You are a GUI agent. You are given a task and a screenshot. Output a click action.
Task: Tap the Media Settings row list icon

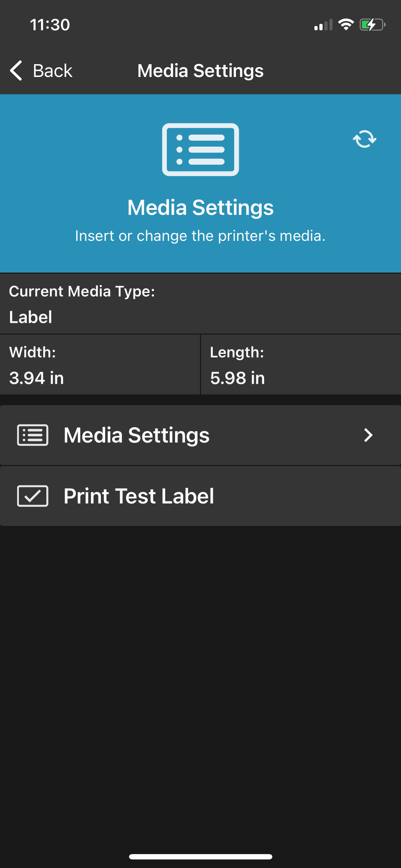33,435
